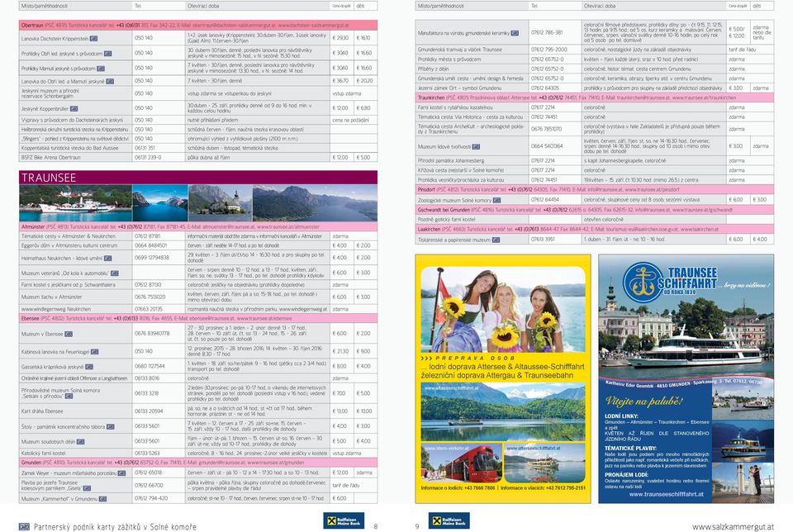793x532 pixels.
Task: Click the pink Gmunden section heading
Action: (x=198, y=463)
